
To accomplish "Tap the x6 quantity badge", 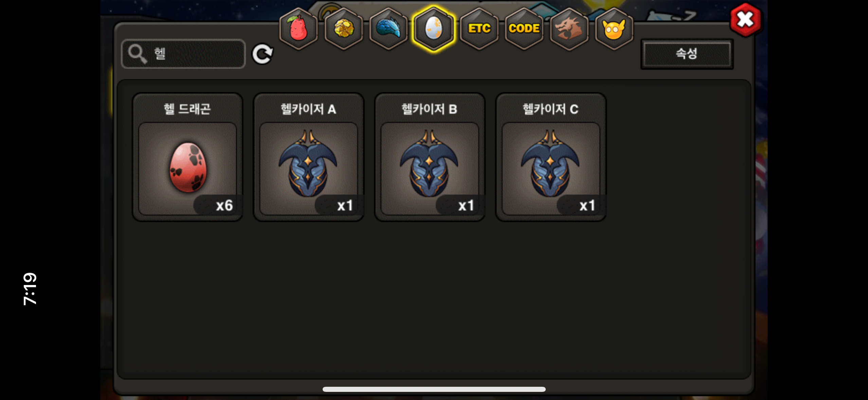I will (x=217, y=205).
